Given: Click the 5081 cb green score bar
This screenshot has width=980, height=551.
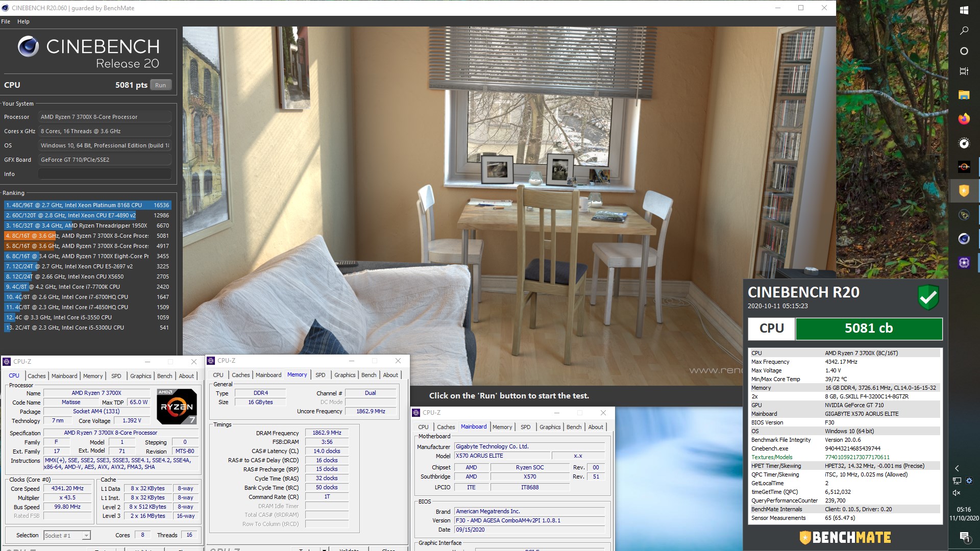Looking at the screenshot, I should click(x=869, y=329).
